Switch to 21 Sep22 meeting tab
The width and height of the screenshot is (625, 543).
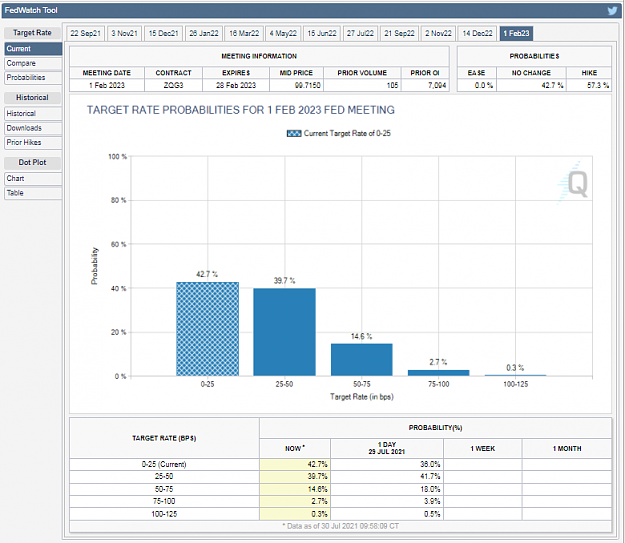click(399, 33)
